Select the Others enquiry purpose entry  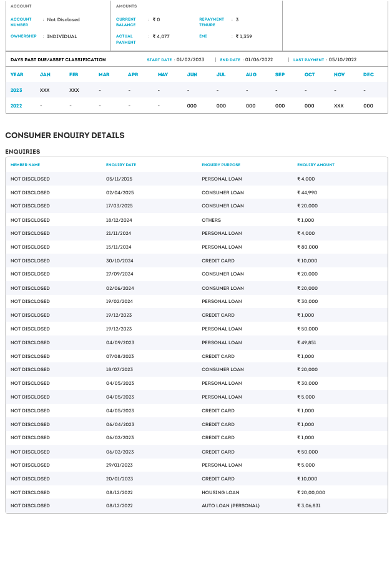211,220
